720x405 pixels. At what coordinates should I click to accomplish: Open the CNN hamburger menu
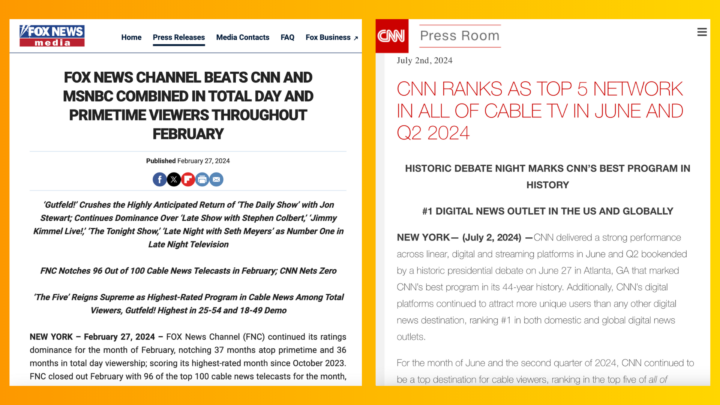(x=702, y=32)
